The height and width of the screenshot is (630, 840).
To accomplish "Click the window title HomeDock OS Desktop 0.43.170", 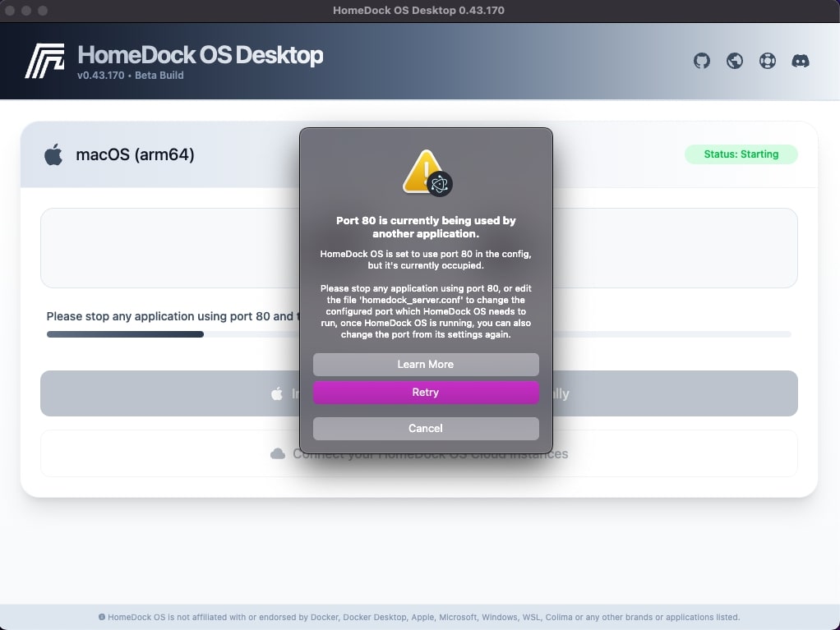I will click(x=418, y=10).
